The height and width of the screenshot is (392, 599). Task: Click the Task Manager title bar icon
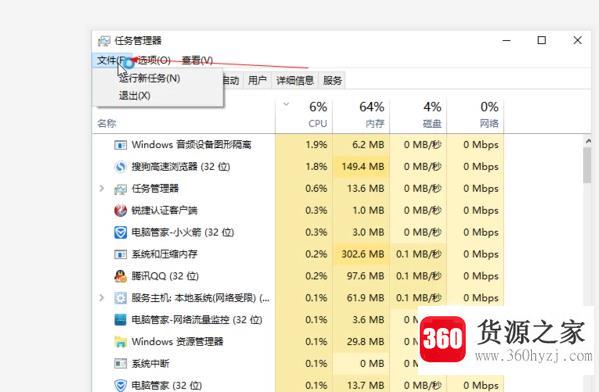pyautogui.click(x=104, y=40)
